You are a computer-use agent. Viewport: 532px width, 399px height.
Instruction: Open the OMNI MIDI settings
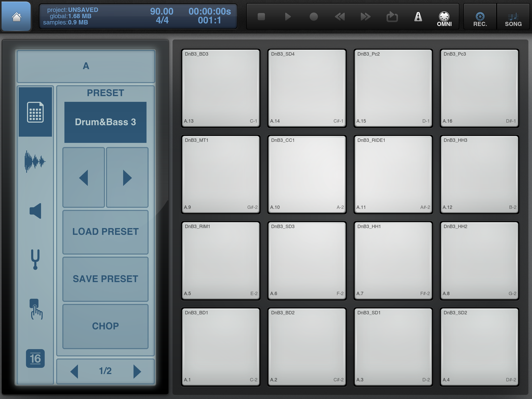[x=444, y=19]
